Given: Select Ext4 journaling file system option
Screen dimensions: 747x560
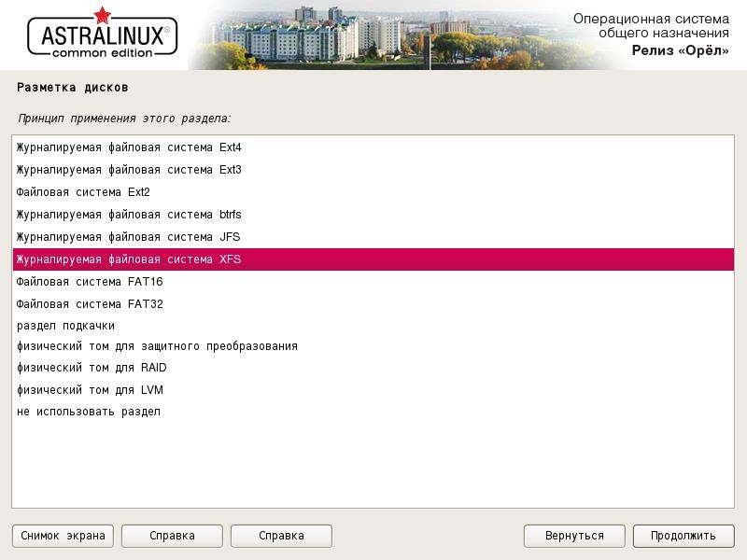Looking at the screenshot, I should 129,147.
